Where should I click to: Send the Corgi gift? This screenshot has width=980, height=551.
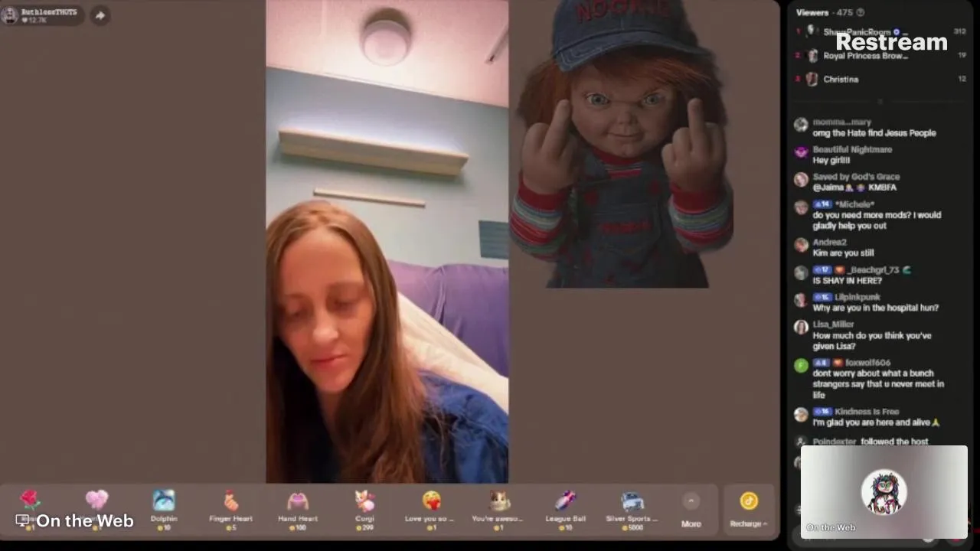[x=364, y=508]
